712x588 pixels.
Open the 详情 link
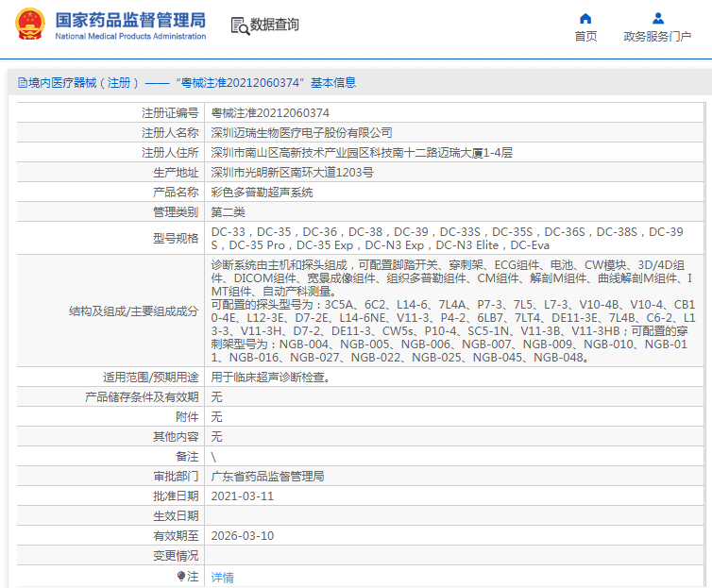coord(222,577)
